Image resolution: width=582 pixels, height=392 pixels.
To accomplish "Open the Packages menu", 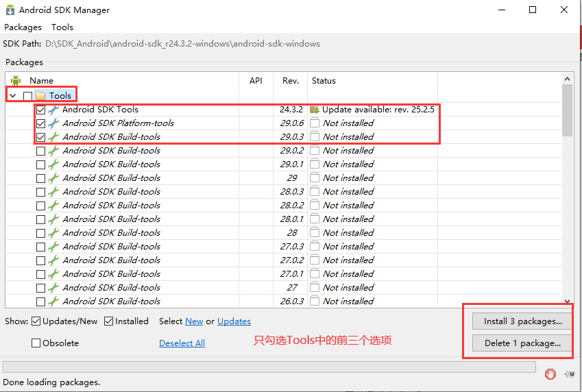I will [23, 27].
